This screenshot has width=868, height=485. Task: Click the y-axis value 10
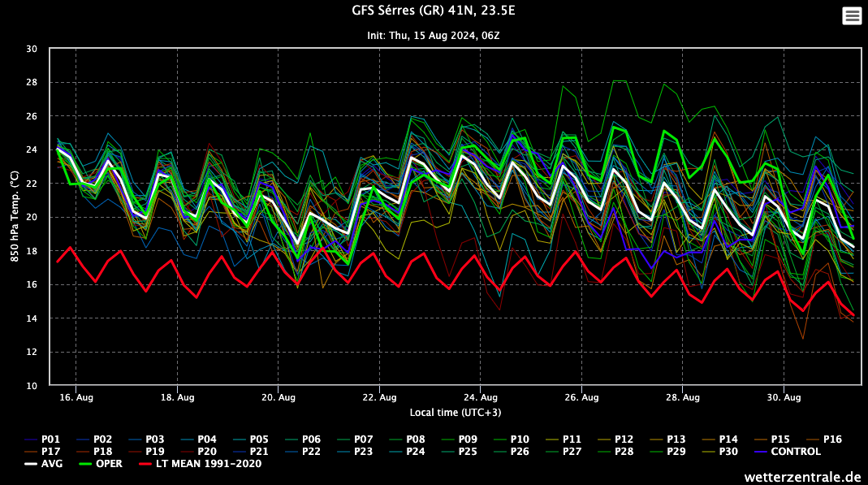tap(32, 386)
